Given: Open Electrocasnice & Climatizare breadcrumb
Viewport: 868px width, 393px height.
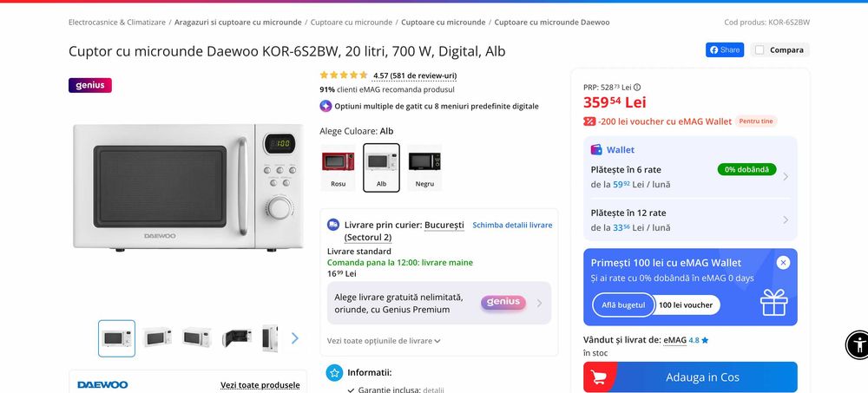Looking at the screenshot, I should (x=117, y=23).
